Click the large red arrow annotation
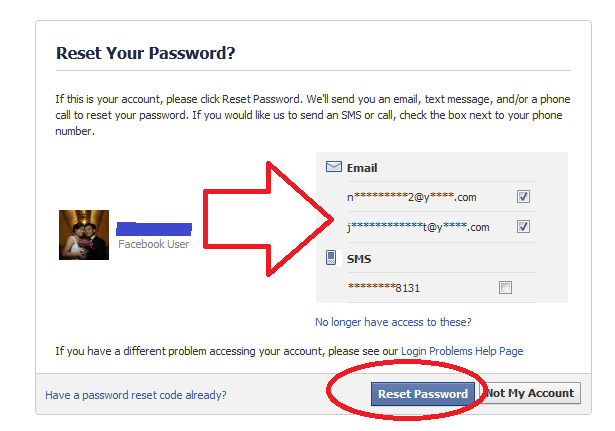Viewport: 615px width, 431px height. coord(262,216)
